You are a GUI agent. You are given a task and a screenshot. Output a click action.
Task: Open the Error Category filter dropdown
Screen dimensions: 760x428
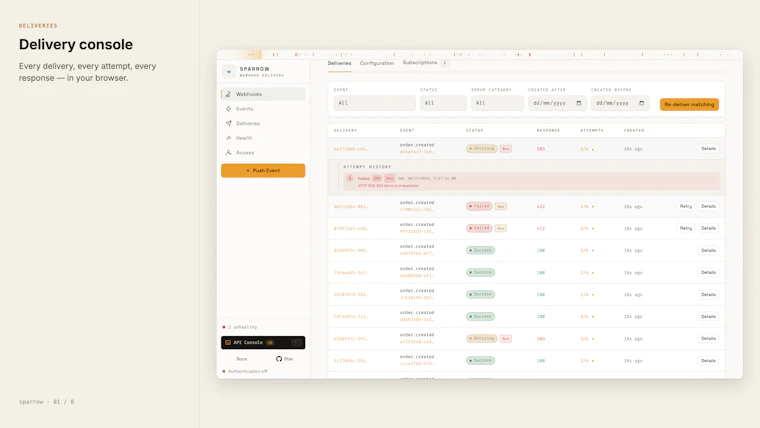coord(497,103)
